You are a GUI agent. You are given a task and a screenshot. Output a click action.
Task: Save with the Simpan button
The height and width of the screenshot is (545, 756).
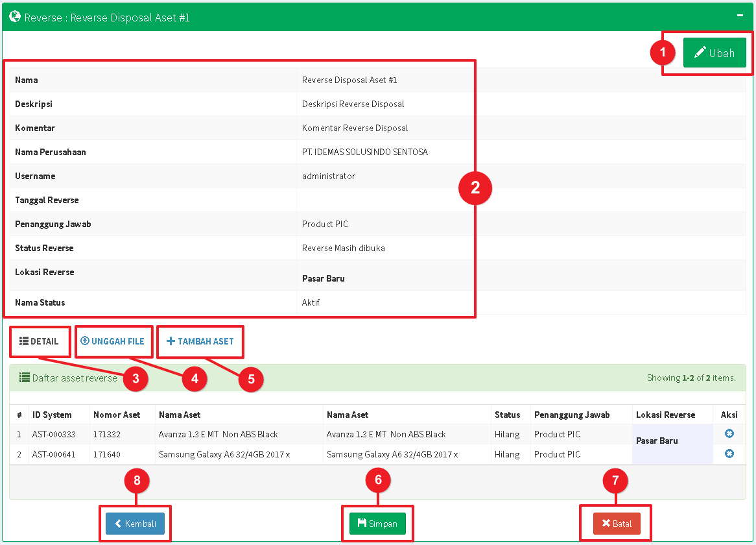(377, 524)
